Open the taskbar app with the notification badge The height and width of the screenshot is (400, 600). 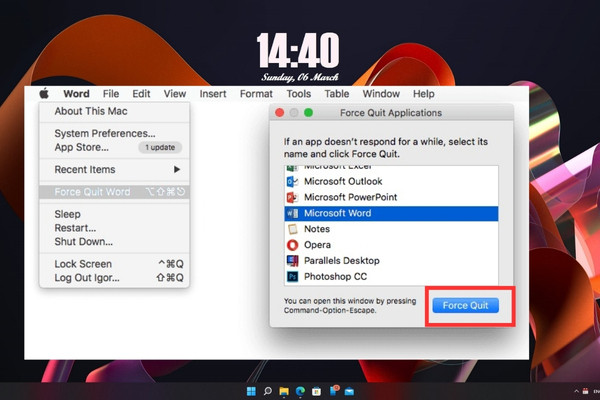(334, 390)
